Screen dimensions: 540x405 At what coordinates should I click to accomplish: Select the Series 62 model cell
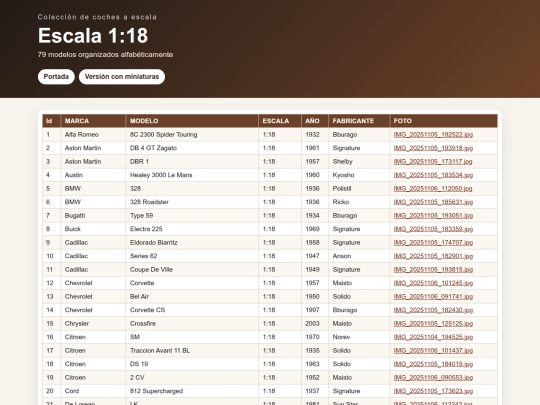point(192,256)
